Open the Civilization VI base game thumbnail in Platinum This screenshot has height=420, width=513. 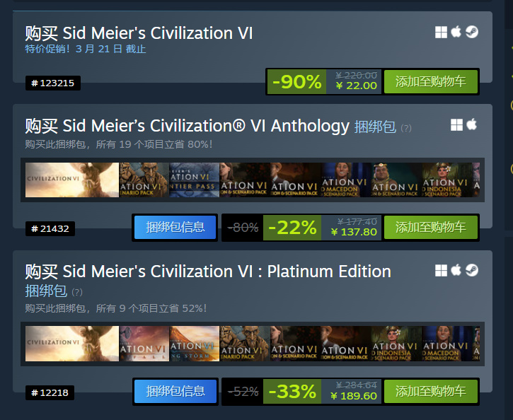71,344
